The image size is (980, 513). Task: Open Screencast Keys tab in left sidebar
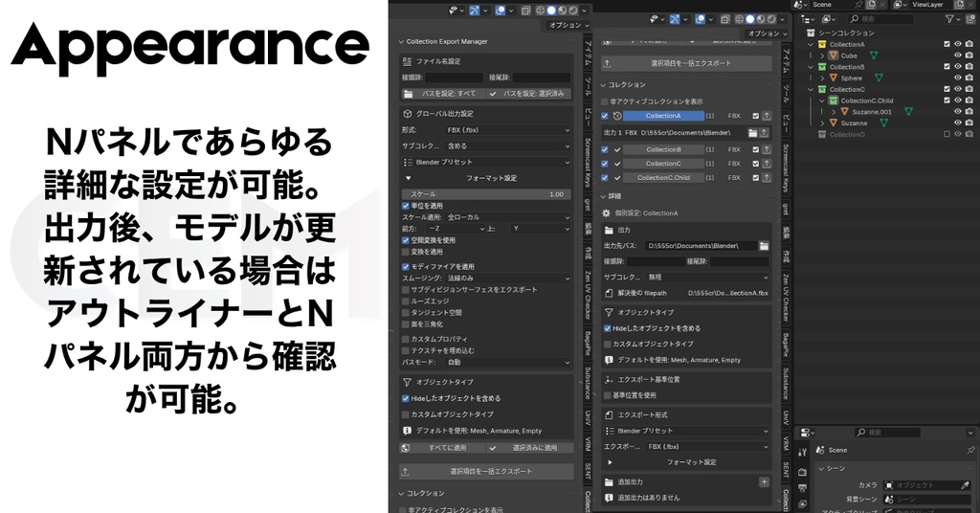[588, 163]
